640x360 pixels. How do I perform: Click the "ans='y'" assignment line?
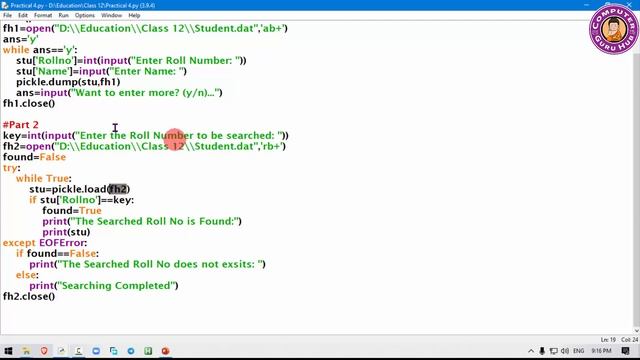(x=20, y=39)
